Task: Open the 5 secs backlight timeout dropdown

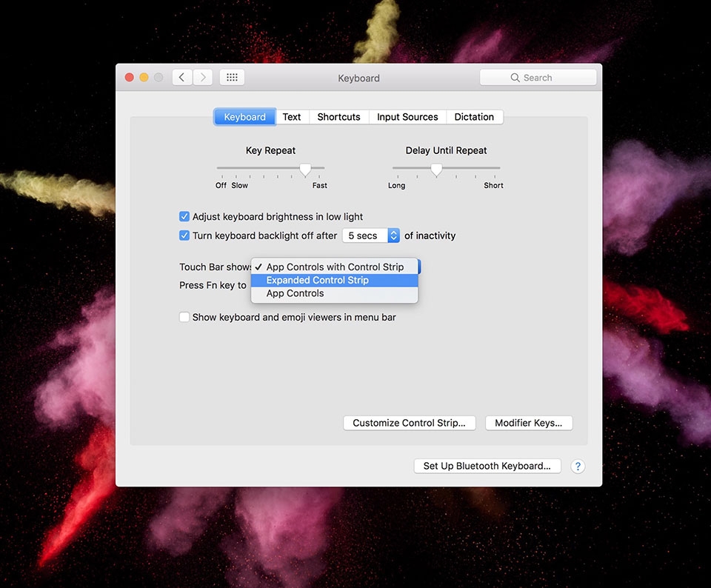Action: 371,235
